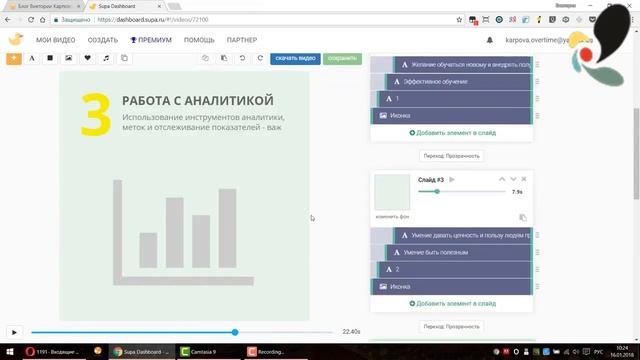
Task: Click the browser address bar URL
Action: pos(153,20)
